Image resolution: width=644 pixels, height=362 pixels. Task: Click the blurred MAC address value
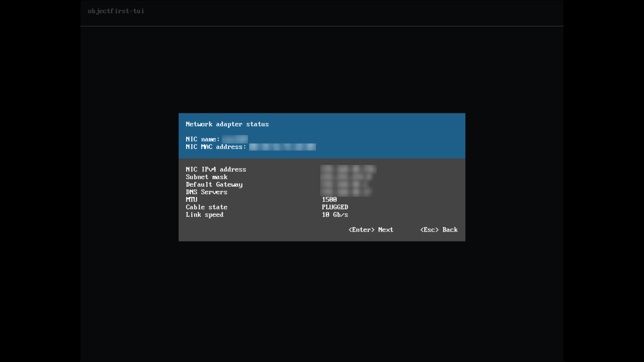pyautogui.click(x=282, y=147)
